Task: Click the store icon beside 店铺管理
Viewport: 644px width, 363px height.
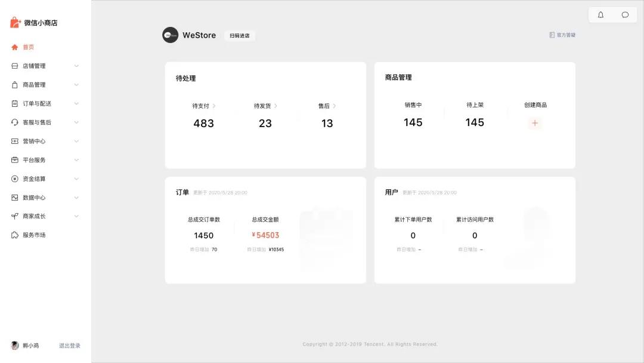Action: click(x=15, y=66)
